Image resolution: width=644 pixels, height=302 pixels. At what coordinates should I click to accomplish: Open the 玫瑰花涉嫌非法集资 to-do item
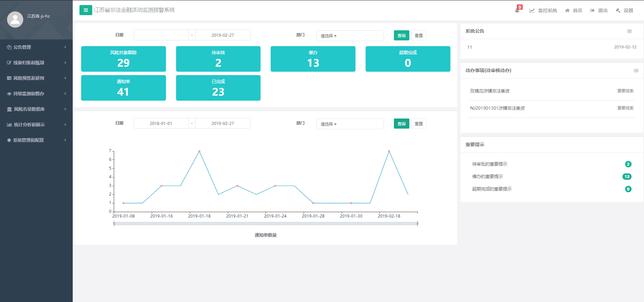tap(490, 91)
